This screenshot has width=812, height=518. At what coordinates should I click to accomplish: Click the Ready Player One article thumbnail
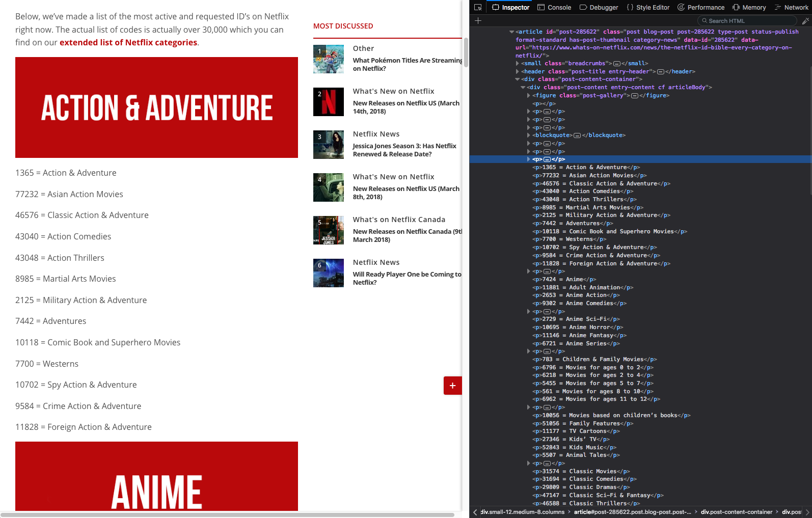pyautogui.click(x=329, y=273)
